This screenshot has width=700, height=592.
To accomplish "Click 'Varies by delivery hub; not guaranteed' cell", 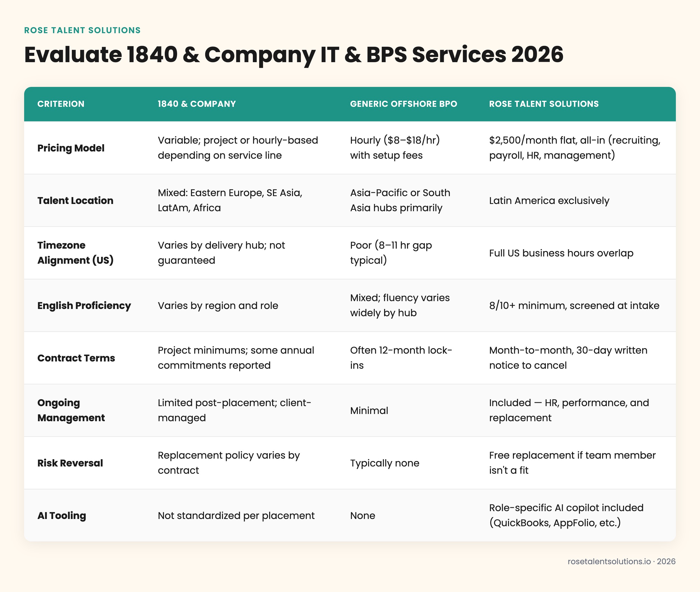I will click(x=221, y=253).
